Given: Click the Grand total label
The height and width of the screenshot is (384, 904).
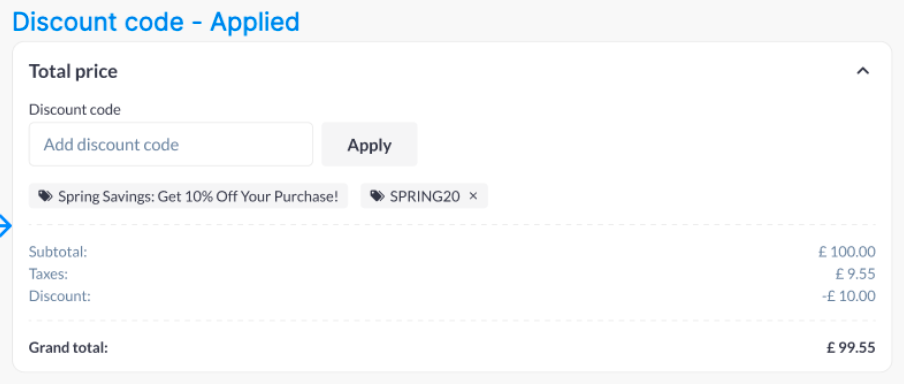Looking at the screenshot, I should click(69, 348).
